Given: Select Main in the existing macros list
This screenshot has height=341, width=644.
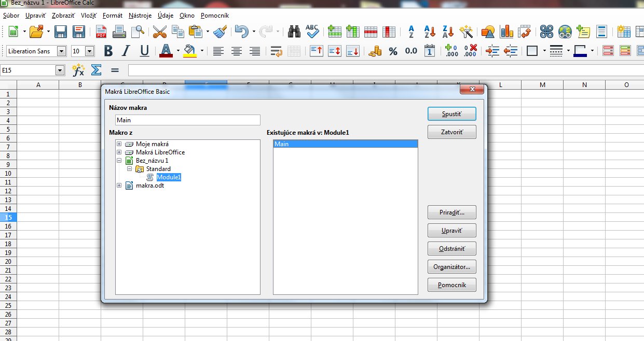Looking at the screenshot, I should (346, 144).
